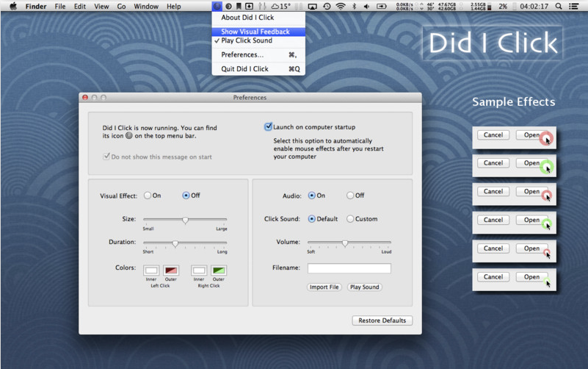588x369 pixels.
Task: Click the Size slider handle
Action: 185,221
